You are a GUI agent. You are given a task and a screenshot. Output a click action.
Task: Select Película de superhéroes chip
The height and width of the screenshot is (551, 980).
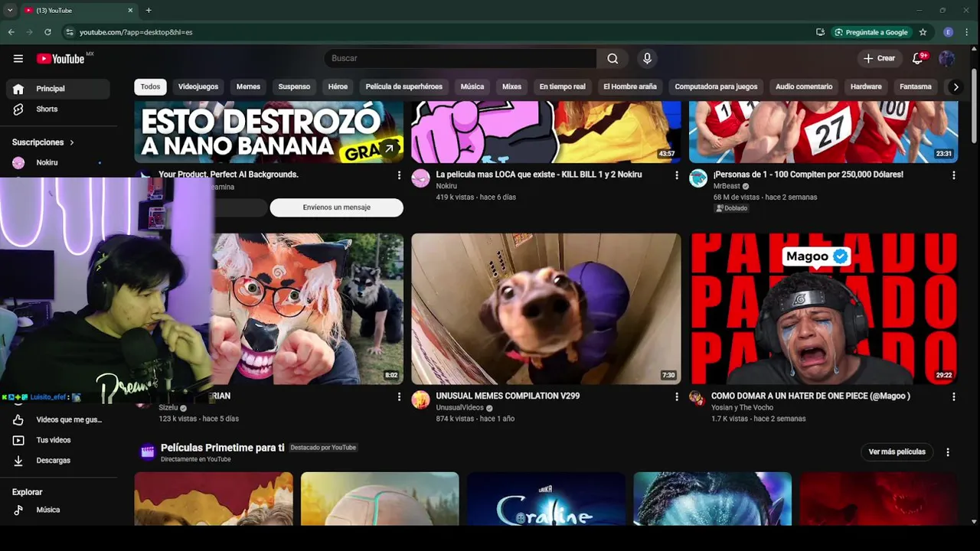point(404,86)
